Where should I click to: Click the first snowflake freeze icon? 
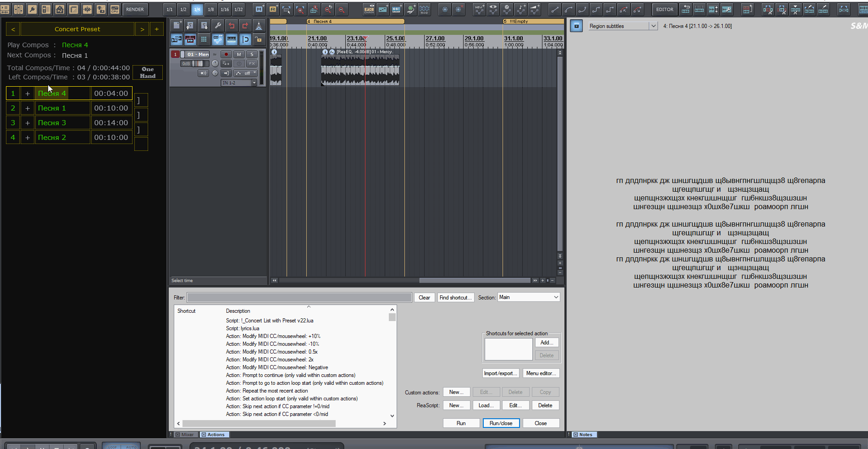click(x=445, y=9)
